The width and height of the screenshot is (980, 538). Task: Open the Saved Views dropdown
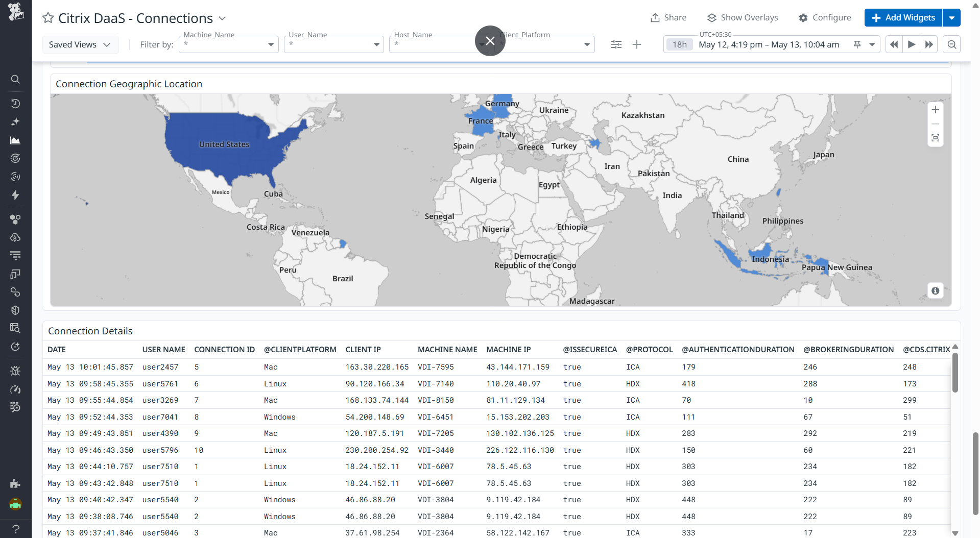tap(80, 44)
